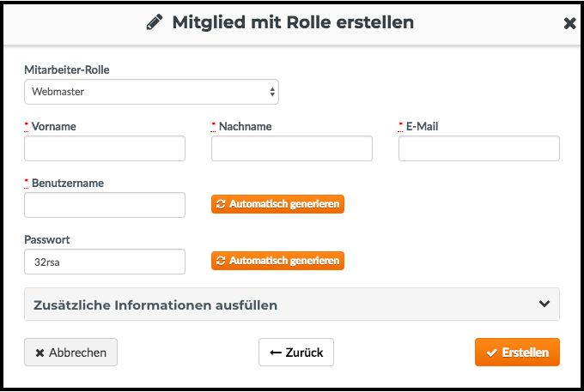
Task: Submit with the Erstellen button
Action: click(517, 353)
